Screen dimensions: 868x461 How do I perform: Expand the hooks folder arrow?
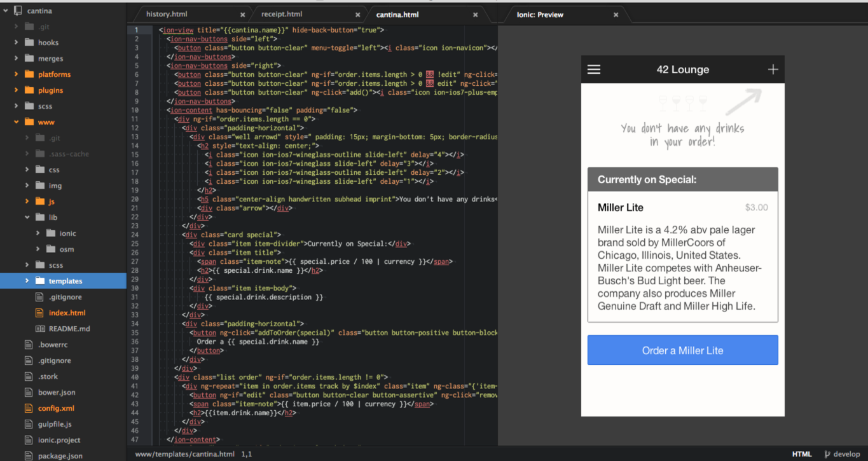click(x=16, y=43)
